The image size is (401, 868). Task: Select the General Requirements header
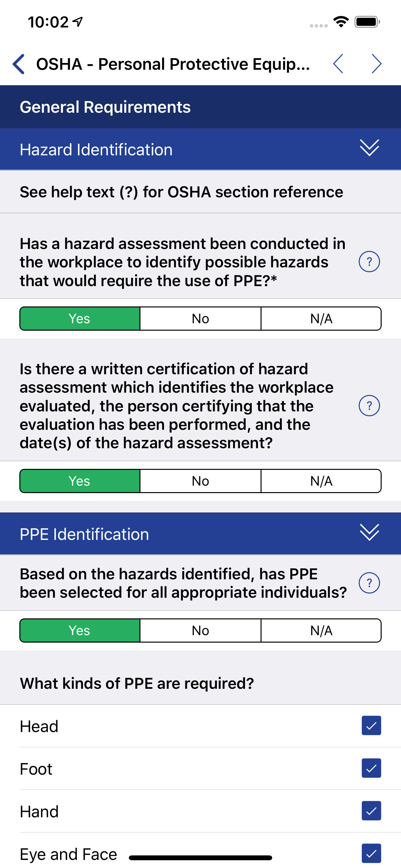(200, 107)
